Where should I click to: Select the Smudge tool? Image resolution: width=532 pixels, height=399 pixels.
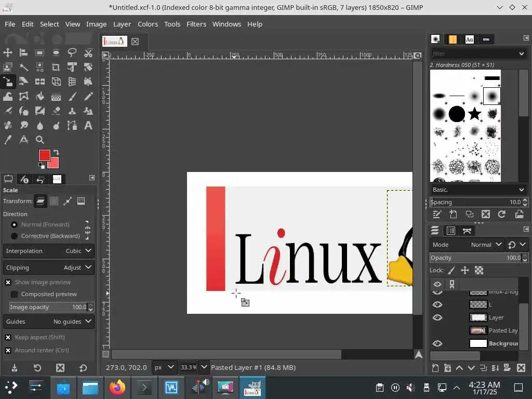pyautogui.click(x=24, y=126)
